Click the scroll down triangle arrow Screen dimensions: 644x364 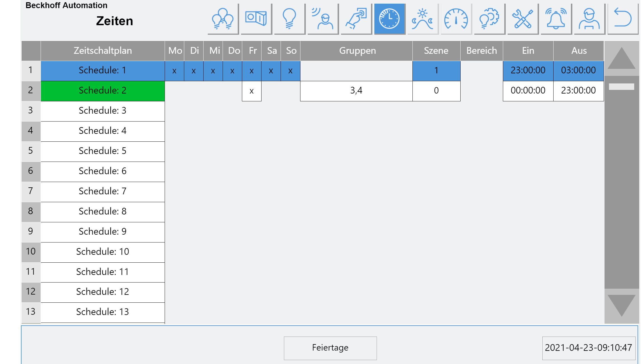click(x=622, y=306)
